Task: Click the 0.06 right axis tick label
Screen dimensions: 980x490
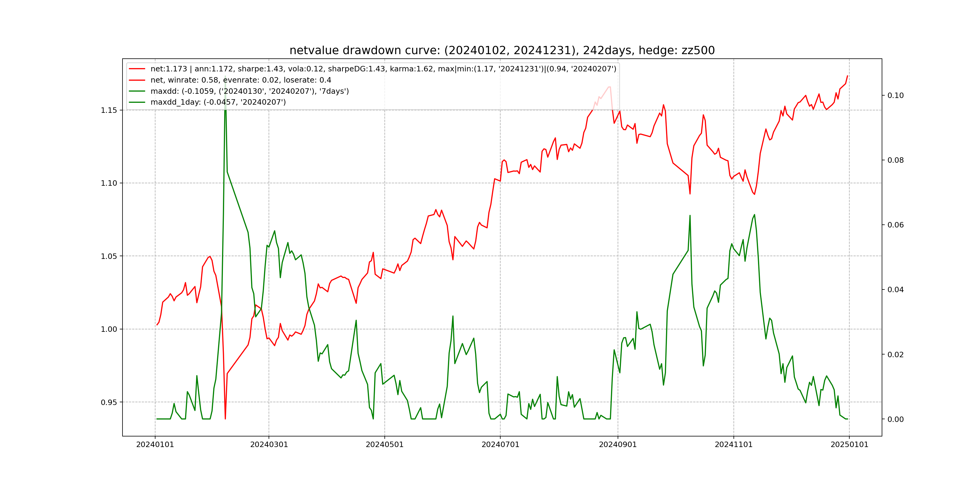Action: (x=896, y=225)
